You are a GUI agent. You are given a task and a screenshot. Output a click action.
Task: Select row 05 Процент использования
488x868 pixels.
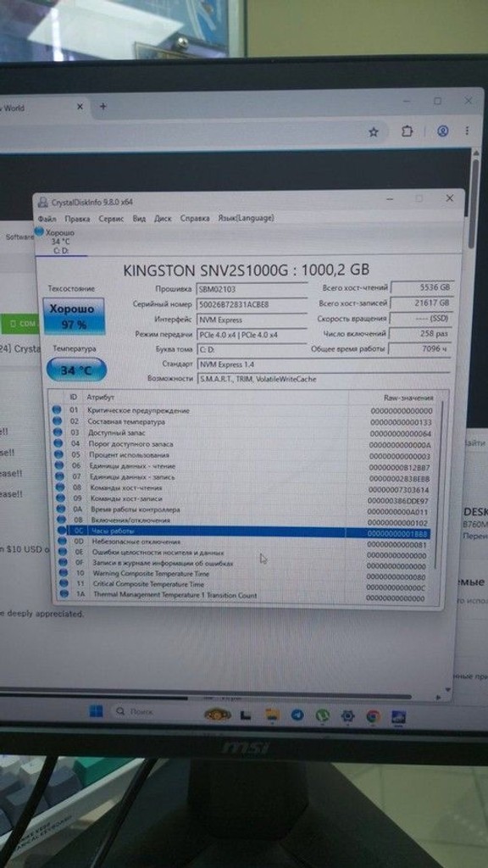[x=242, y=455]
